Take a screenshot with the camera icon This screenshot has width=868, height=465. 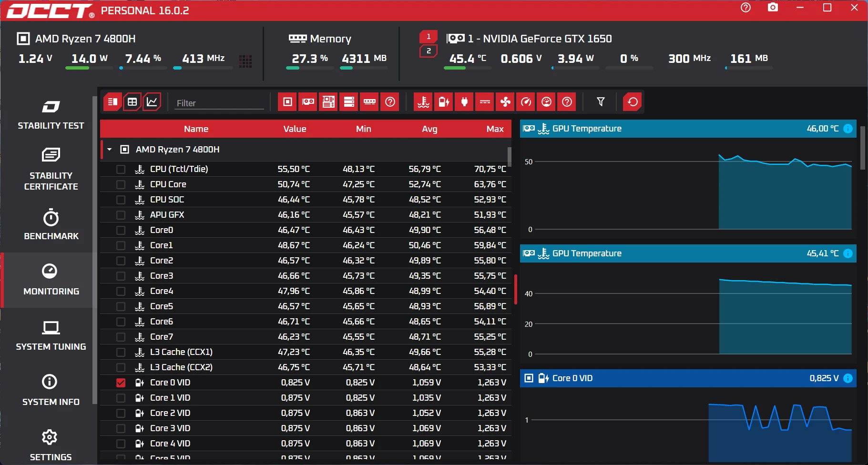click(x=773, y=8)
